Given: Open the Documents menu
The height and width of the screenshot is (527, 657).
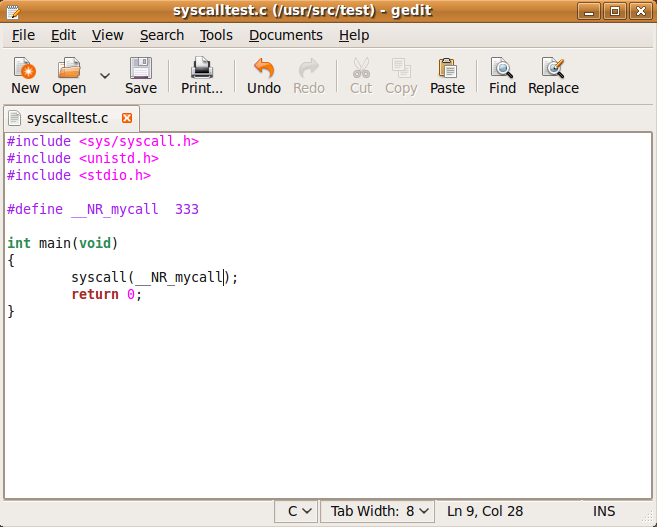Looking at the screenshot, I should click(x=286, y=35).
